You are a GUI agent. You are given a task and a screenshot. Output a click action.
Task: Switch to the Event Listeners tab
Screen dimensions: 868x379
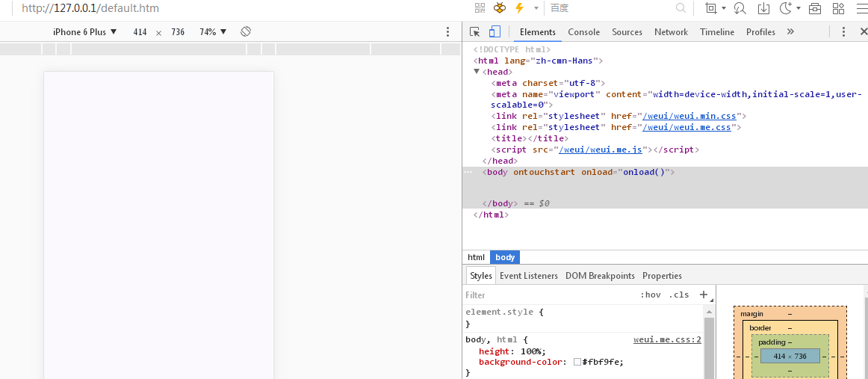coord(529,276)
